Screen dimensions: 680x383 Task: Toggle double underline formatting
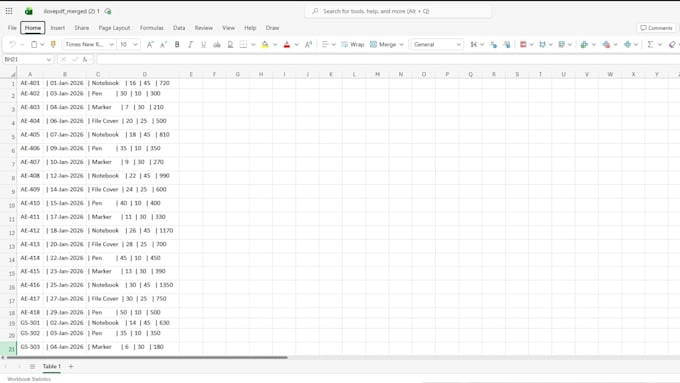tap(230, 44)
